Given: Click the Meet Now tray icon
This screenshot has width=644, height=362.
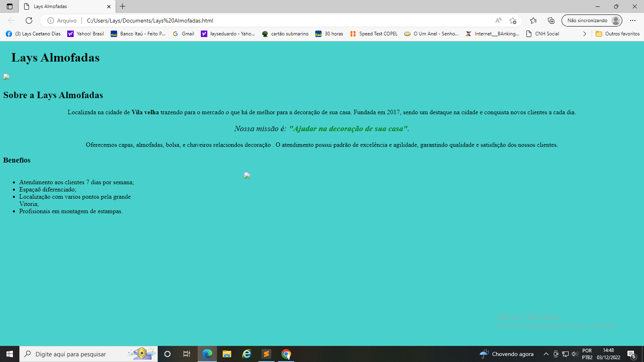Looking at the screenshot, I should [x=556, y=354].
